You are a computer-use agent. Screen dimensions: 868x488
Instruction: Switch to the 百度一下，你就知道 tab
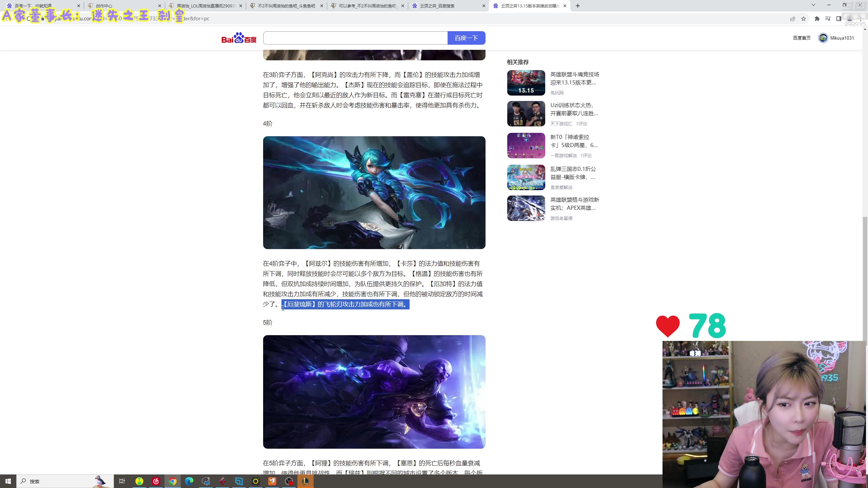coord(43,6)
